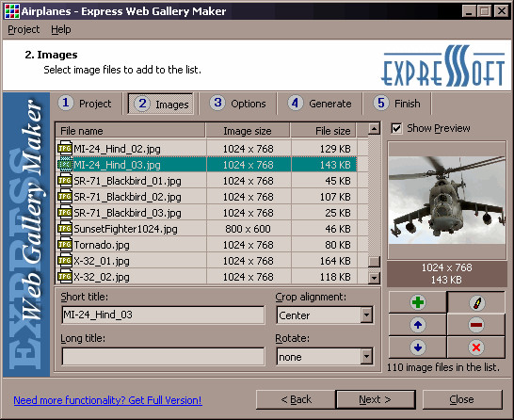Click the JPG icon beside X-32_01.jpg
Viewport: 514px width, 420px height.
(x=65, y=261)
